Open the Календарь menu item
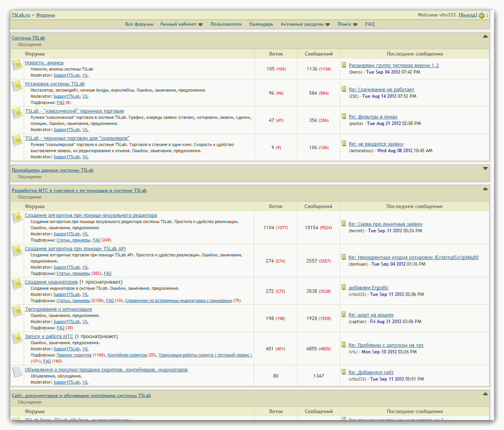This screenshot has width=504, height=430. coord(261,24)
